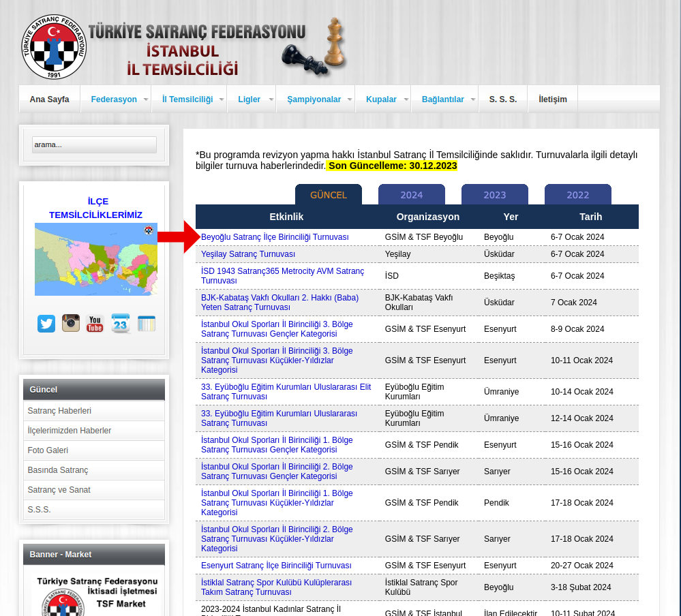Viewport: 681px width, 616px height.
Task: Click the İSD organization cell
Action: click(392, 276)
